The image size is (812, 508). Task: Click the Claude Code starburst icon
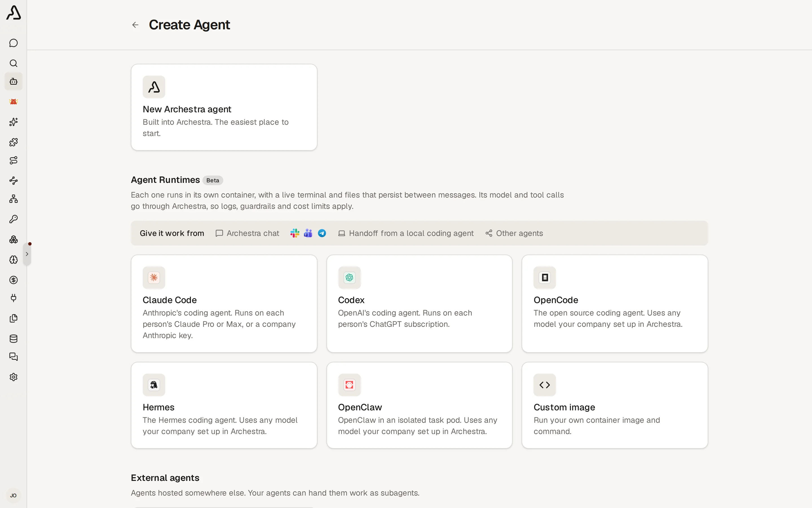coord(154,277)
